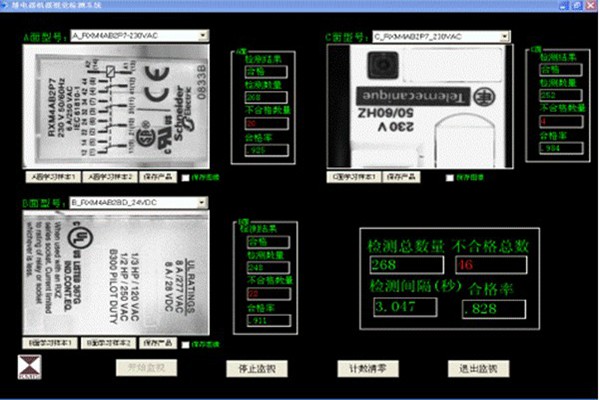This screenshot has width=600, height=400.
Task: Enable the B-side 保存图像 checkbox
Action: pyautogui.click(x=186, y=344)
